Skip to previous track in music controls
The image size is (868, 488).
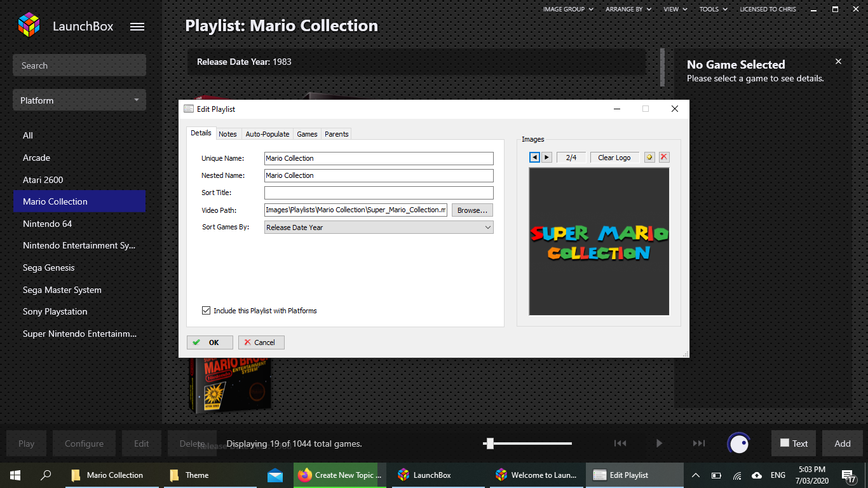coord(620,444)
